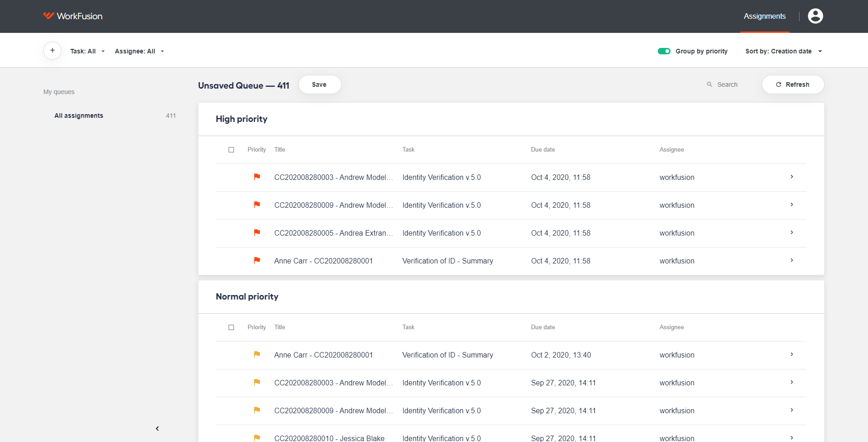This screenshot has width=868, height=442.
Task: Click the red flag for CC202008280009 in High priority
Action: [257, 205]
